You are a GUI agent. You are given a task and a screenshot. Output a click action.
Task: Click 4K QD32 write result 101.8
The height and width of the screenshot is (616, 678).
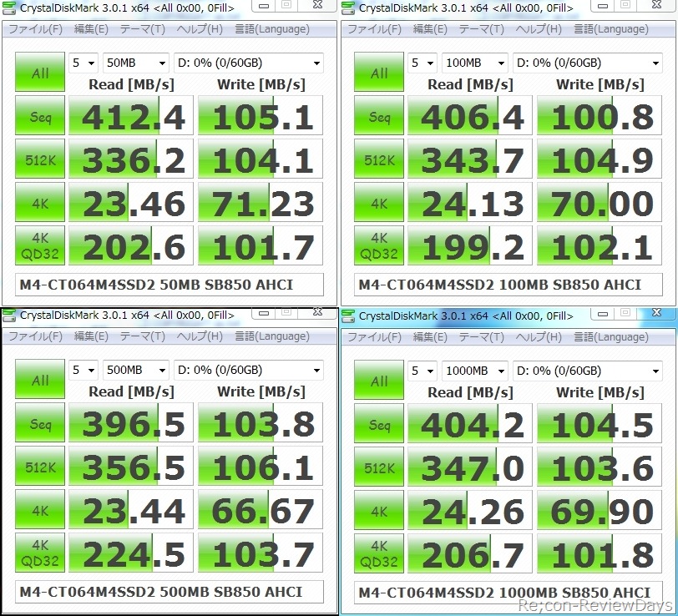(600, 553)
